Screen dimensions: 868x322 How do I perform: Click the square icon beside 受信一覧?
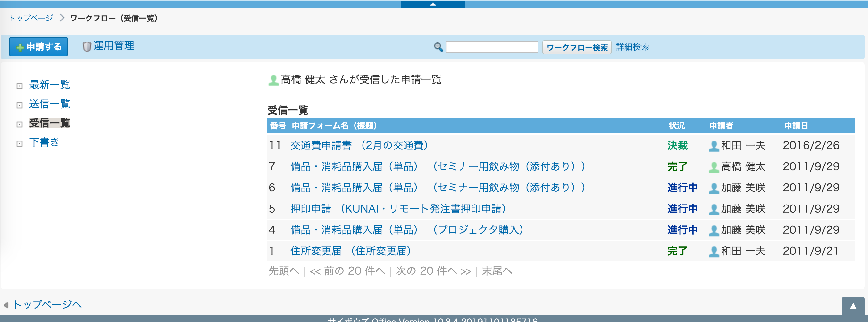(x=20, y=125)
